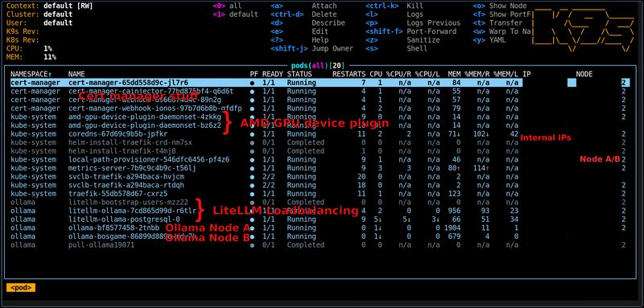
Task: Click the PF column header
Action: [x=254, y=74]
